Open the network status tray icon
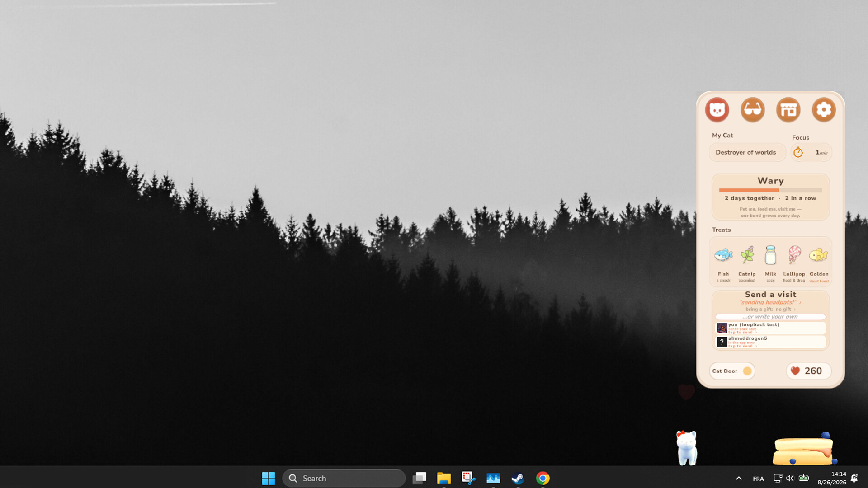The width and height of the screenshot is (868, 488). click(x=778, y=478)
